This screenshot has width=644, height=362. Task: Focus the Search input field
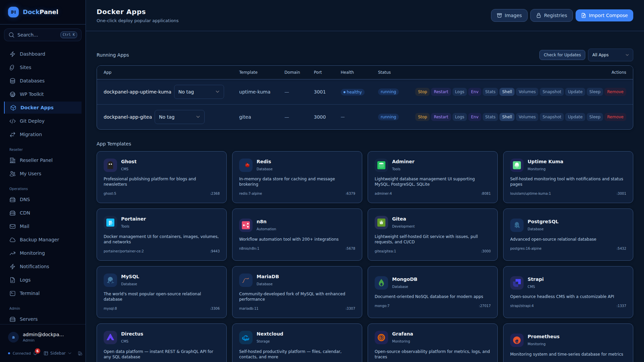pos(43,35)
